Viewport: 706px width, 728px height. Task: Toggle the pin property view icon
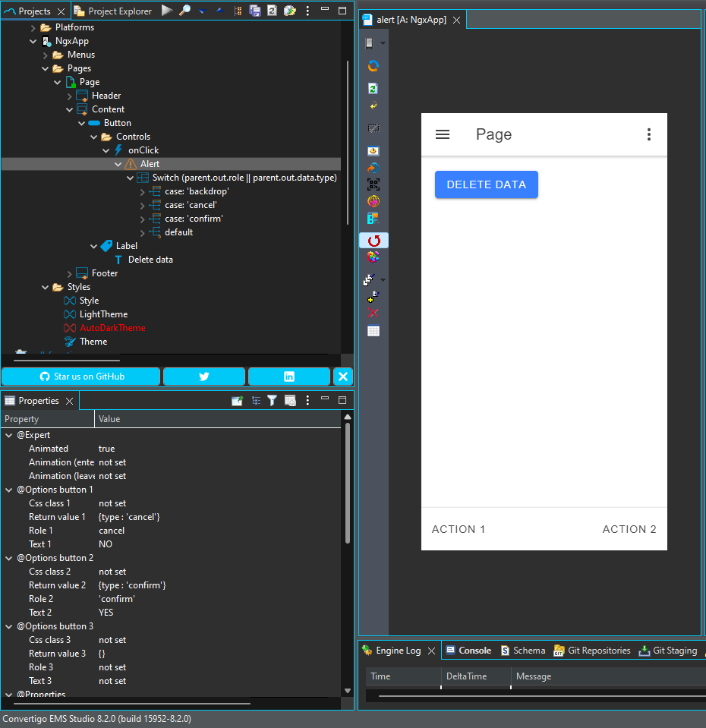pos(237,401)
